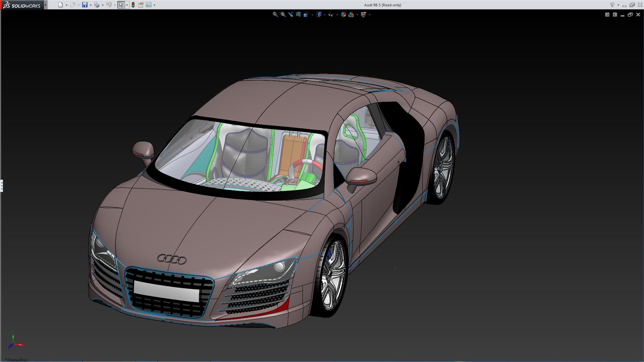Open the Options checklist icon
This screenshot has width=644, height=362.
pos(149,5)
